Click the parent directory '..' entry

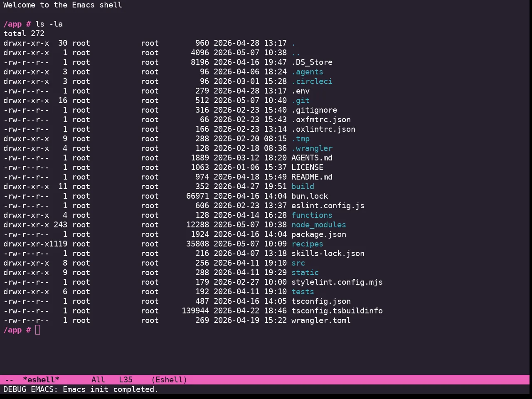296,53
